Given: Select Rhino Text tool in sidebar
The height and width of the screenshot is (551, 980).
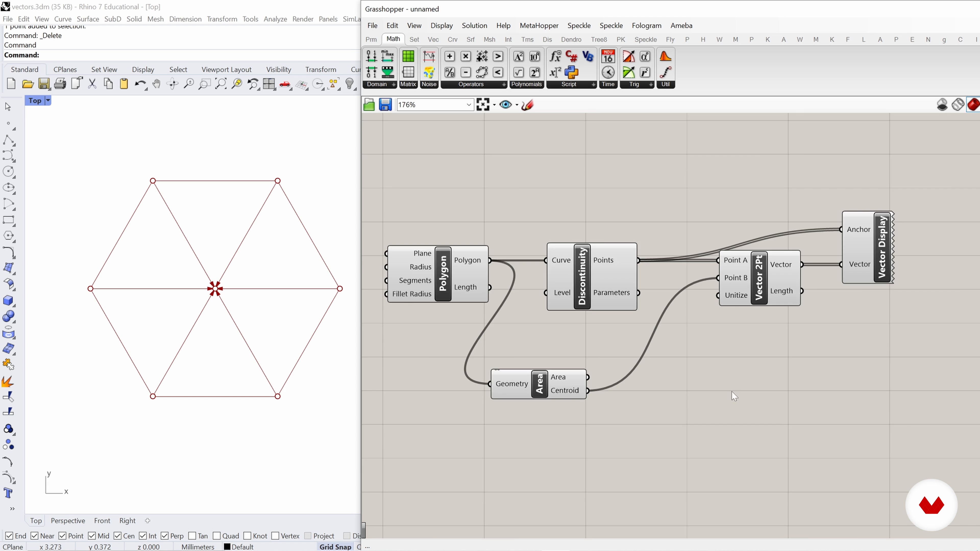Looking at the screenshot, I should (x=8, y=493).
